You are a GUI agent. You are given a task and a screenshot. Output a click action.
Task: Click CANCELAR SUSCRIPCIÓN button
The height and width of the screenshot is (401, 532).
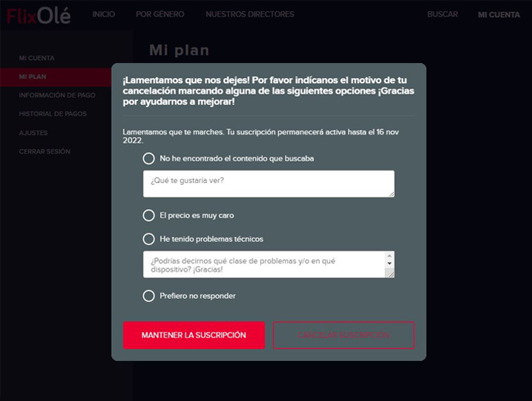pyautogui.click(x=344, y=335)
